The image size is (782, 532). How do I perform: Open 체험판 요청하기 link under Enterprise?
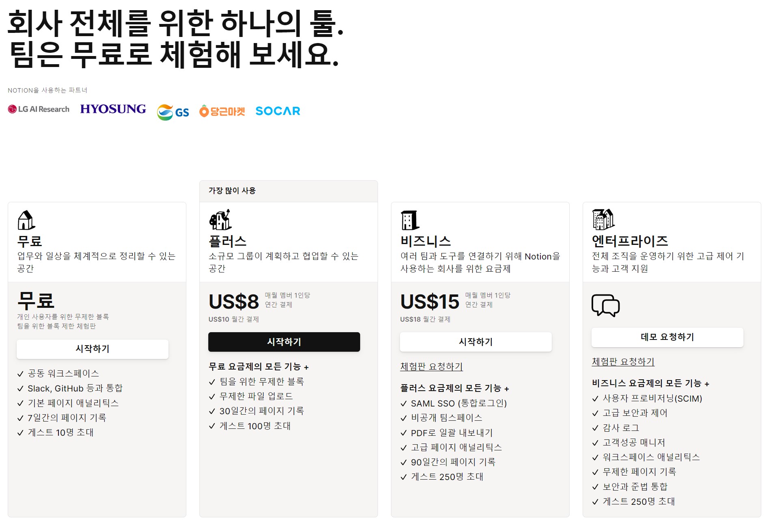pos(623,362)
